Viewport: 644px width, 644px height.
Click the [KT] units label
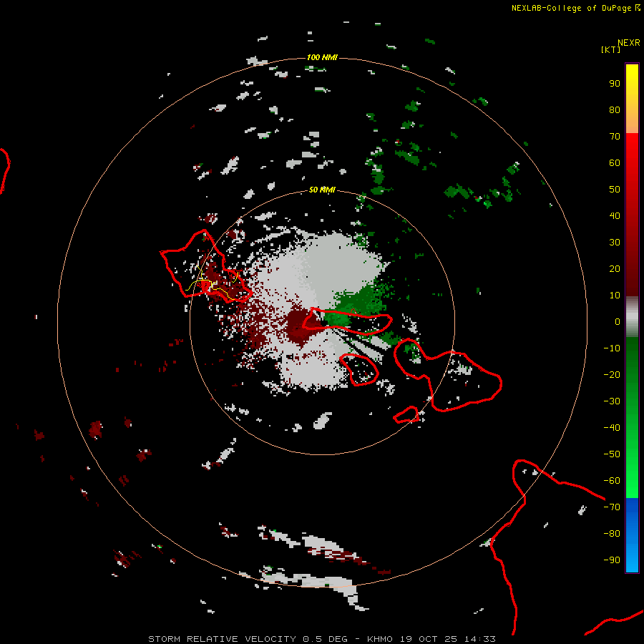point(611,49)
